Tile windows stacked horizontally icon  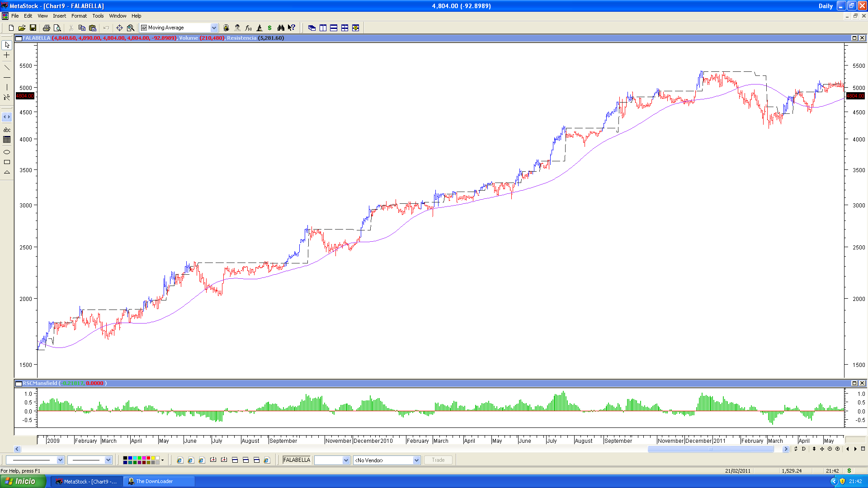pos(334,28)
